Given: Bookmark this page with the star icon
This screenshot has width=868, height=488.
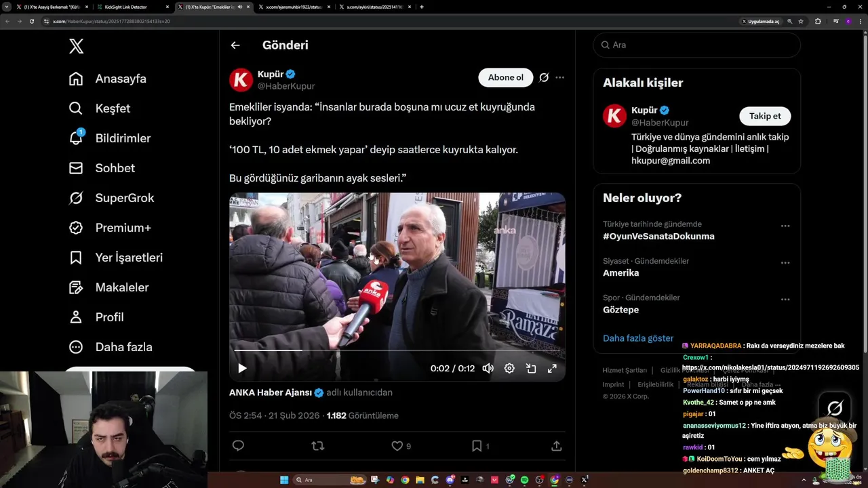Looking at the screenshot, I should click(801, 21).
